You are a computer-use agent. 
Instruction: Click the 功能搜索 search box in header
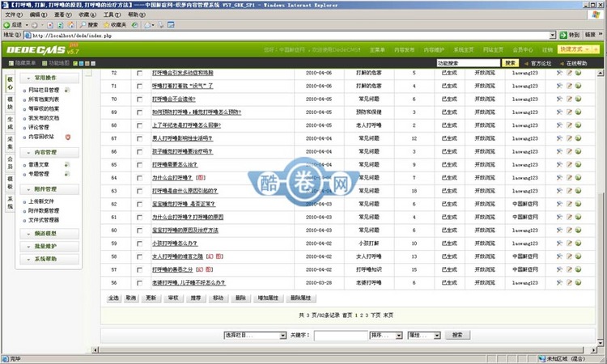pos(469,63)
